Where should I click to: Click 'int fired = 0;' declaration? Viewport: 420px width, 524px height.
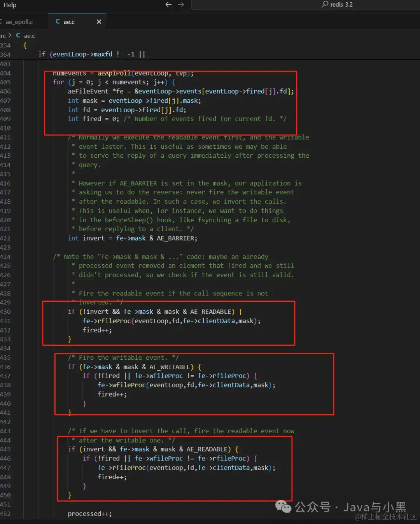coord(94,119)
